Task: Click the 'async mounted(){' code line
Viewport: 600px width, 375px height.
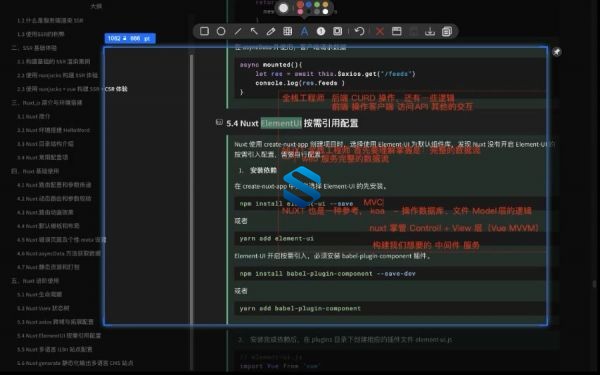Action: click(271, 65)
